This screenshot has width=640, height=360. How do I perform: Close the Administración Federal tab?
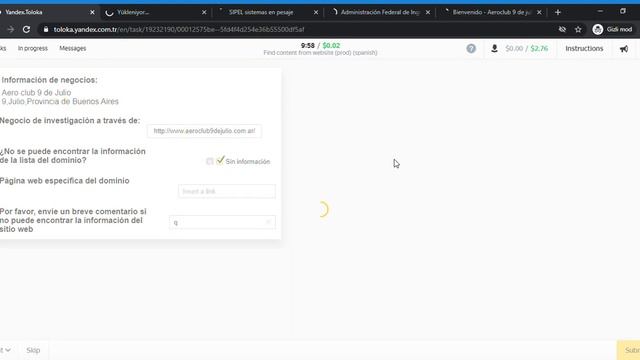click(428, 12)
